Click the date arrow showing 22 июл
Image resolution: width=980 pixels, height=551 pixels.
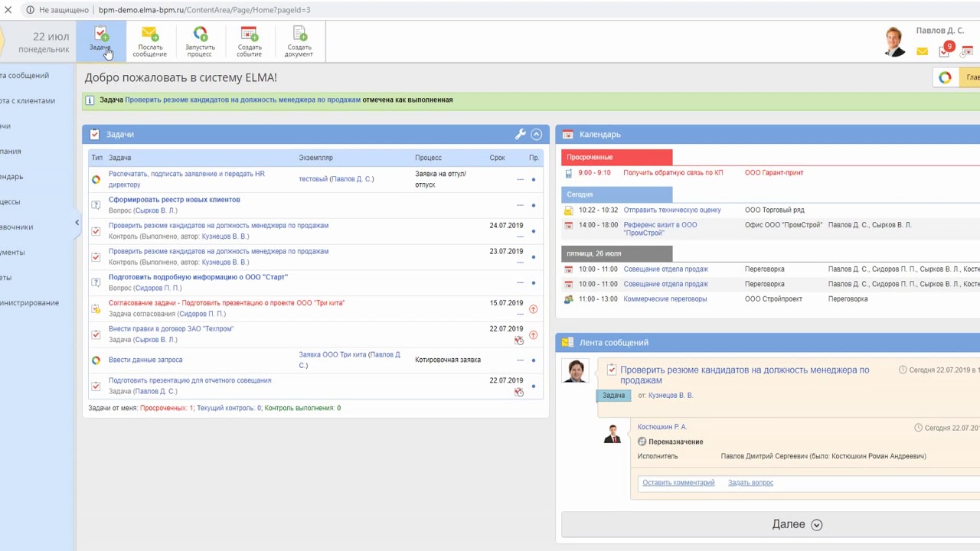37,42
